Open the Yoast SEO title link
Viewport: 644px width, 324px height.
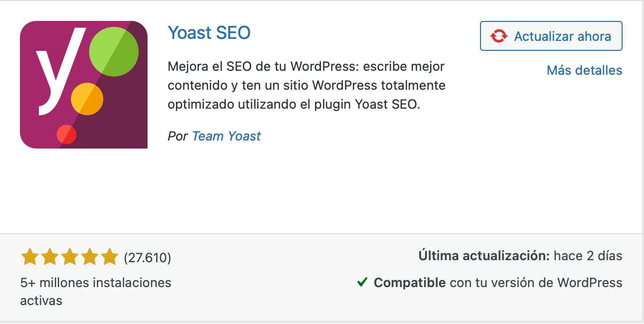coord(209,33)
